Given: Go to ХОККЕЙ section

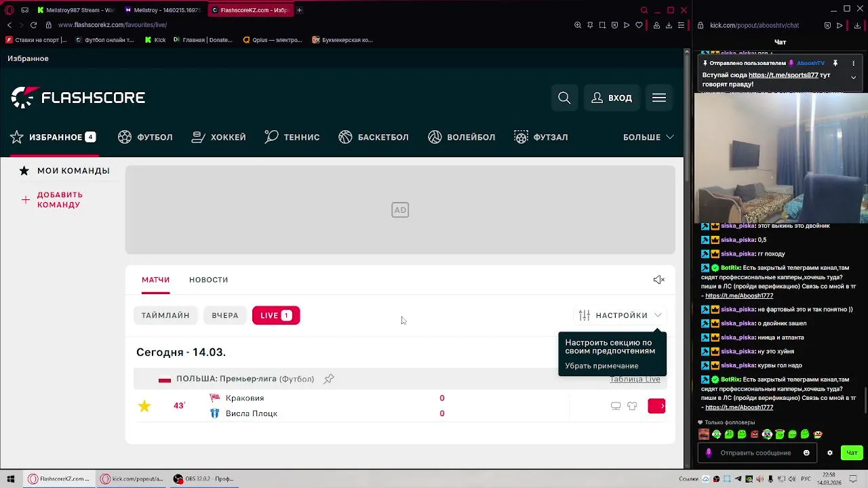Looking at the screenshot, I should (218, 137).
